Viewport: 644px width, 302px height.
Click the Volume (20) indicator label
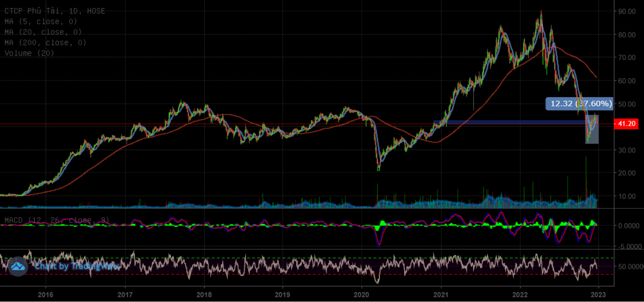pyautogui.click(x=30, y=53)
